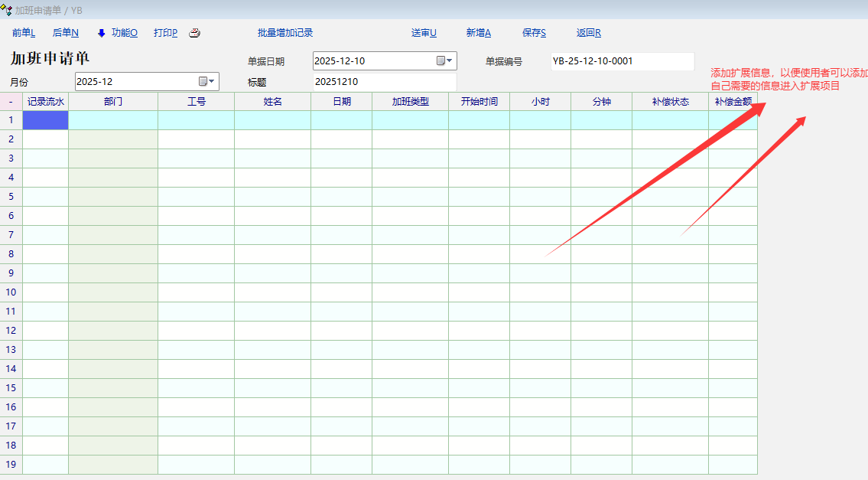This screenshot has height=480, width=868.
Task: Go to next record with 后单N
Action: (65, 33)
